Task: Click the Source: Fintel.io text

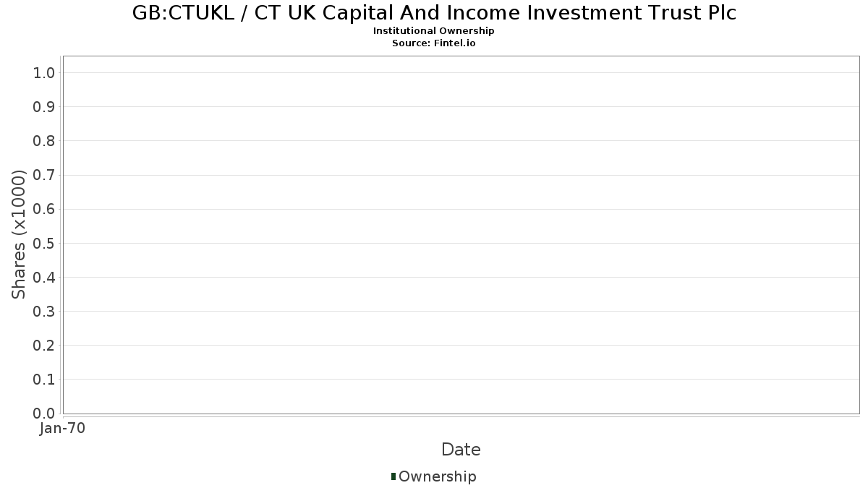Action: (434, 43)
